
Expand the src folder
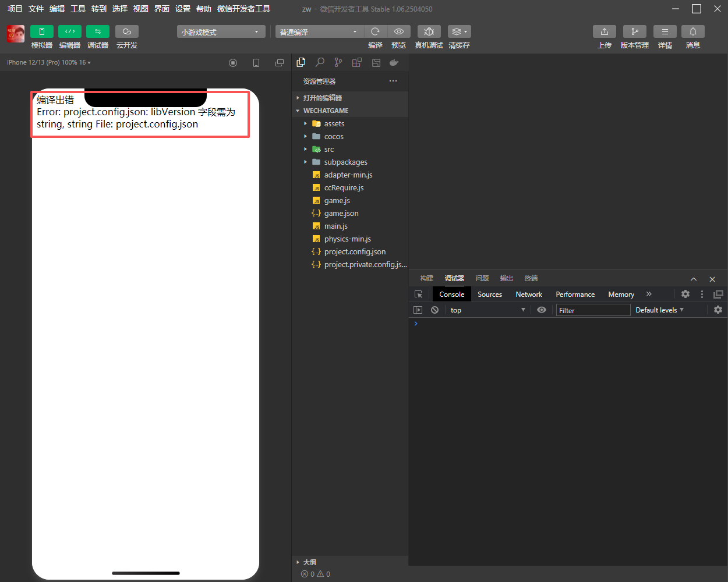[x=350, y=149]
